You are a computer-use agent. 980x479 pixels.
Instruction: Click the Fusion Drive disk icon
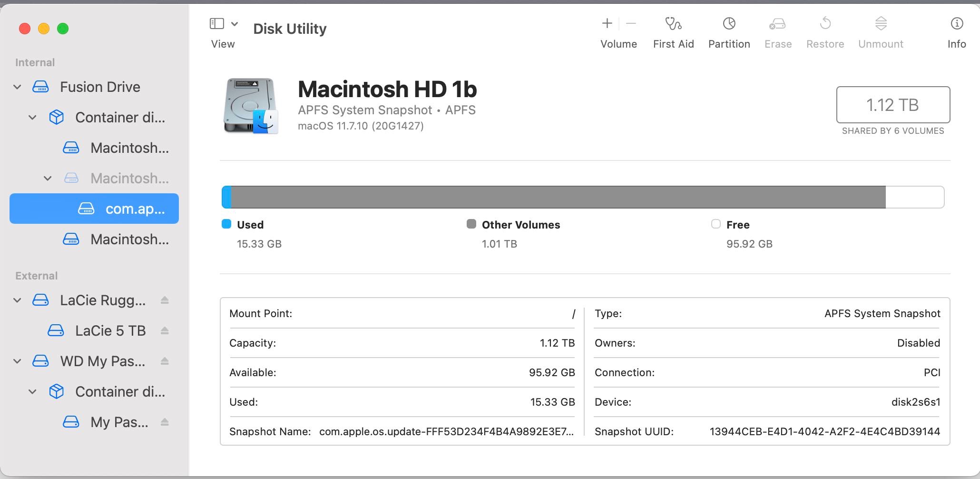40,87
